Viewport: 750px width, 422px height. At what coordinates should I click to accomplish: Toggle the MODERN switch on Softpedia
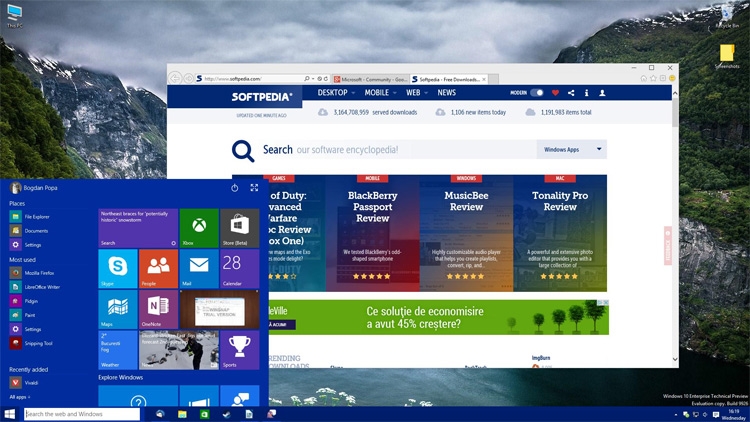point(537,93)
